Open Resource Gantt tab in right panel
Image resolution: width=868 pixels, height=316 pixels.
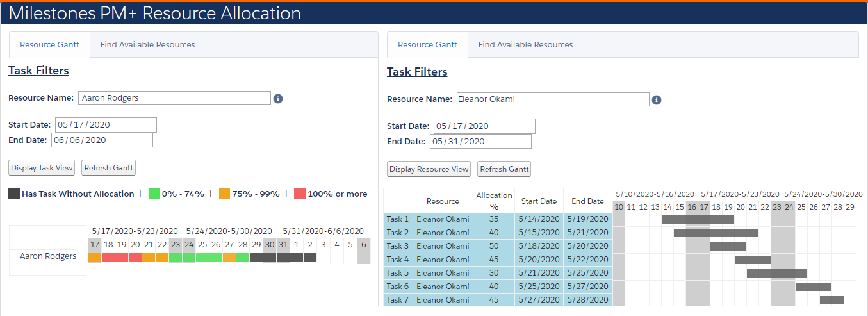pos(427,45)
